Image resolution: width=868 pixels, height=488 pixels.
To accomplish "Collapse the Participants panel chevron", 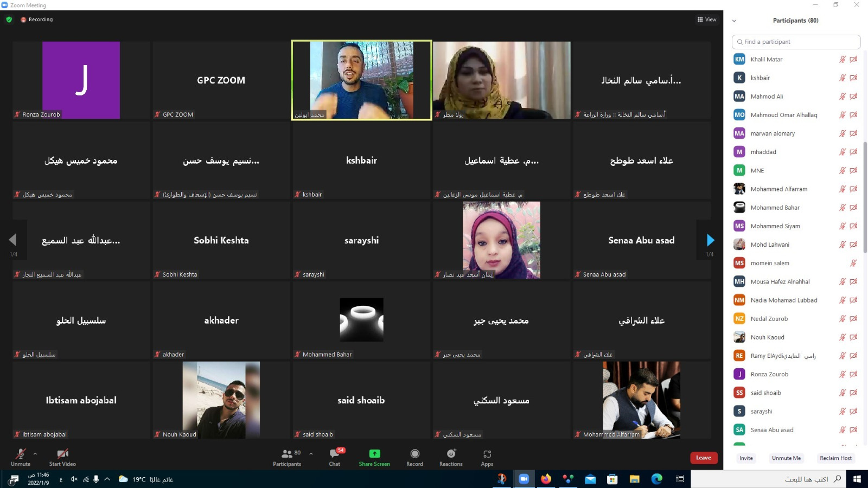I will click(x=734, y=21).
